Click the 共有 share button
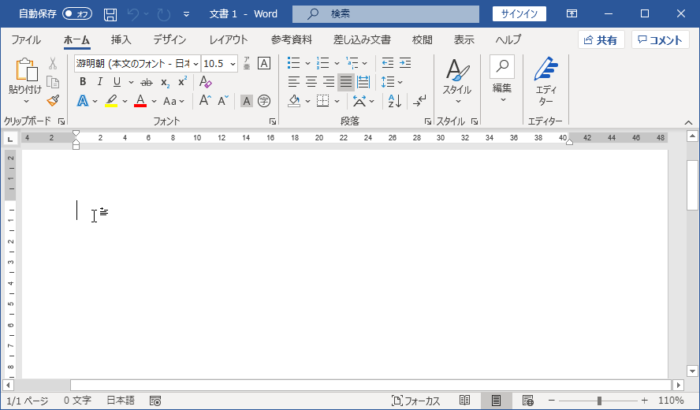This screenshot has width=700, height=410. tap(601, 40)
